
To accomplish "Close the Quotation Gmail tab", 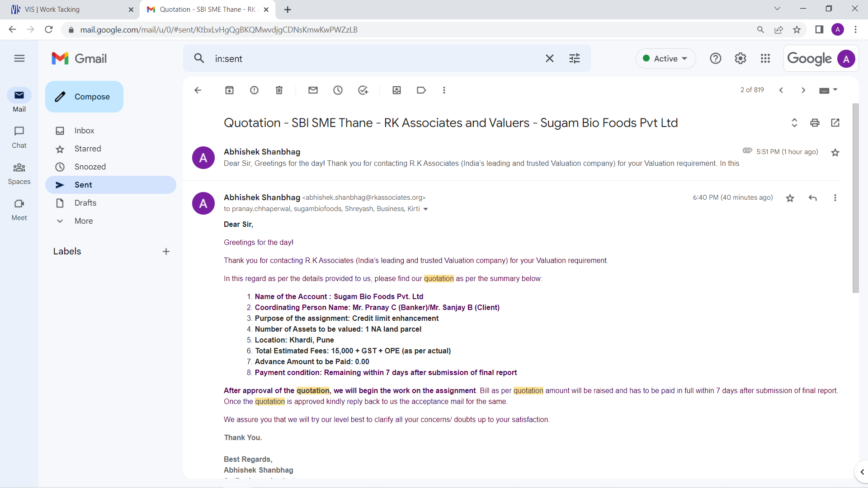I will tap(266, 9).
